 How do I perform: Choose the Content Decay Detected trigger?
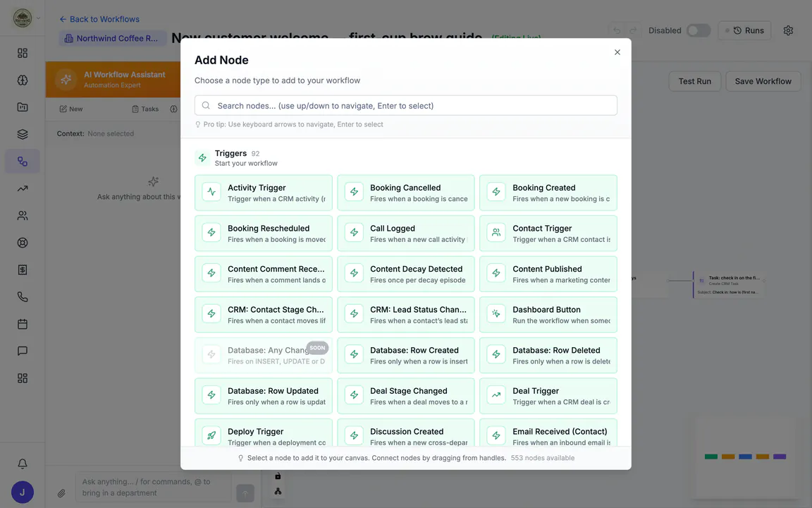coord(405,274)
